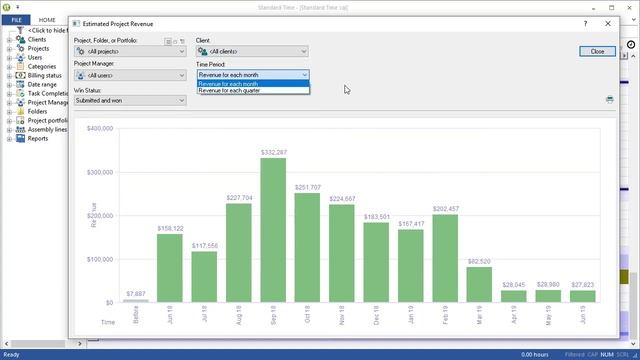Select Revenue for each month option

(x=253, y=84)
